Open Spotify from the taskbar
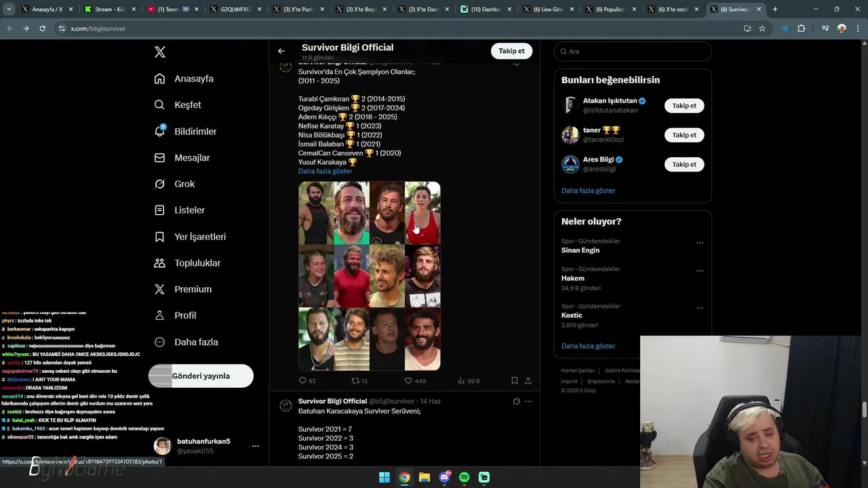Screen dimensions: 868x488 coord(465,477)
